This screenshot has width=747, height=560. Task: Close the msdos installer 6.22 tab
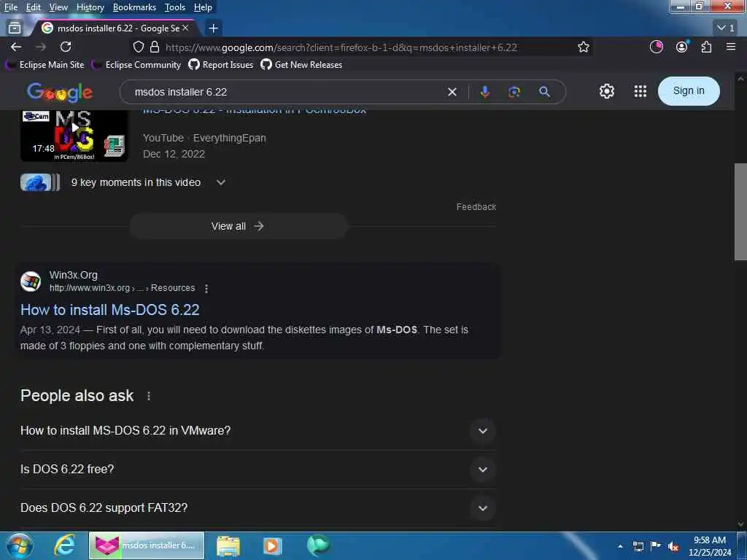tap(186, 28)
